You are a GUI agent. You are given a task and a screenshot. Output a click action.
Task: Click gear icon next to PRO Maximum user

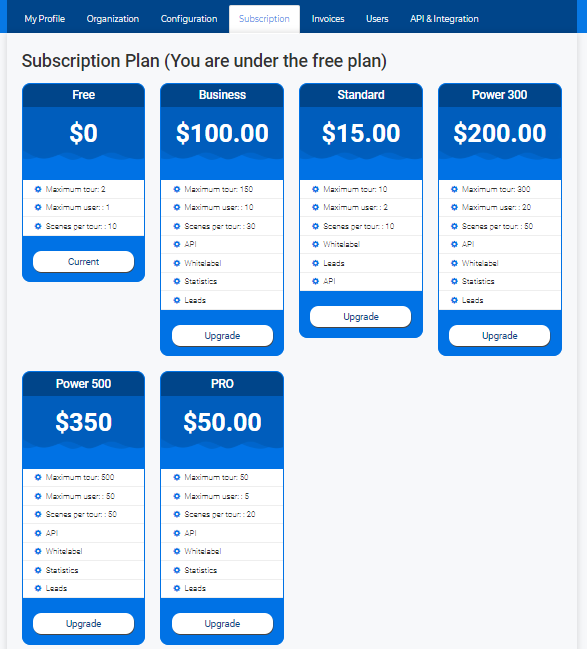click(x=177, y=496)
